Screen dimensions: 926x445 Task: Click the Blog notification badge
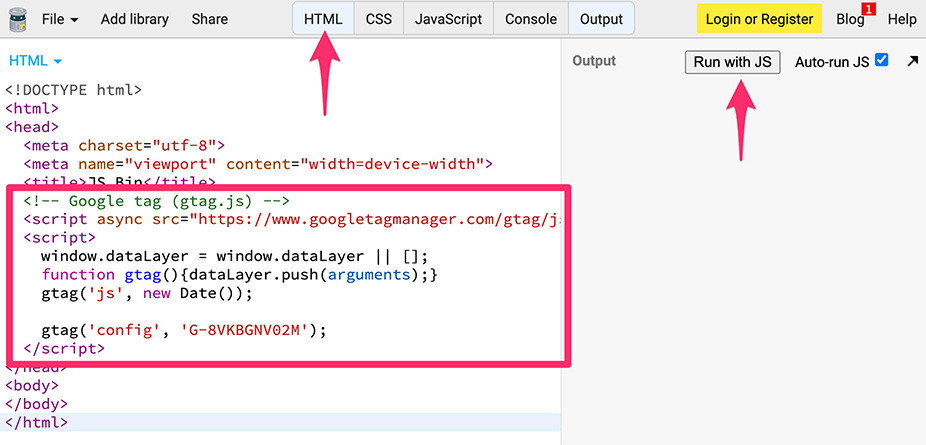coord(869,9)
